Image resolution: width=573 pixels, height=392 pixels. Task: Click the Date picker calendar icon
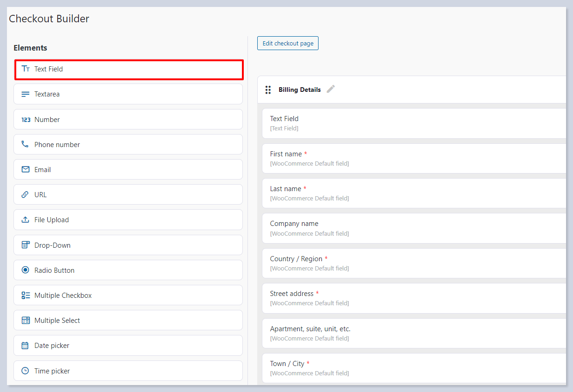point(25,346)
